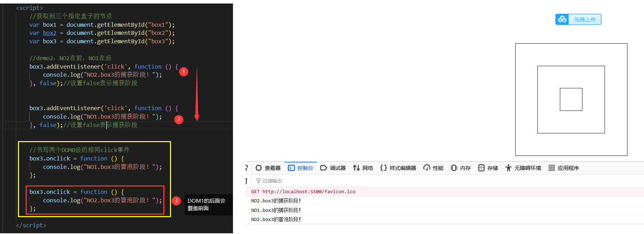The height and width of the screenshot is (234, 644).
Task: Select console line "NO2.box3的捕获阶段!"
Action: coord(276,201)
